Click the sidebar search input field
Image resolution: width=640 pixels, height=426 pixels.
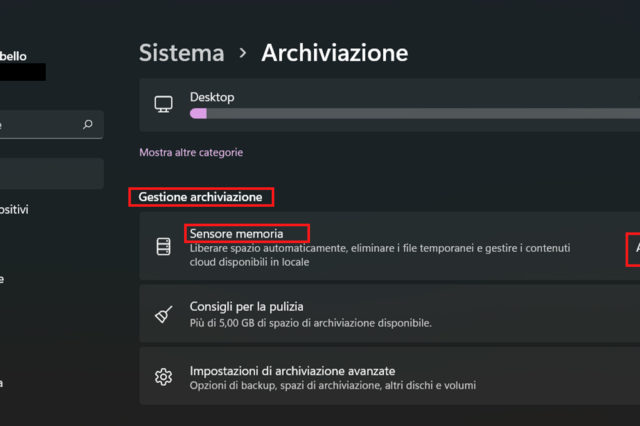(40, 125)
